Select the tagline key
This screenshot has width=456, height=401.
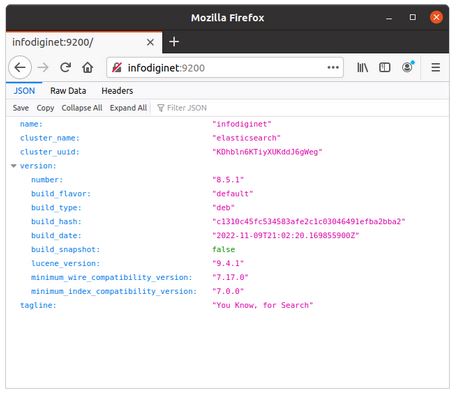[38, 305]
